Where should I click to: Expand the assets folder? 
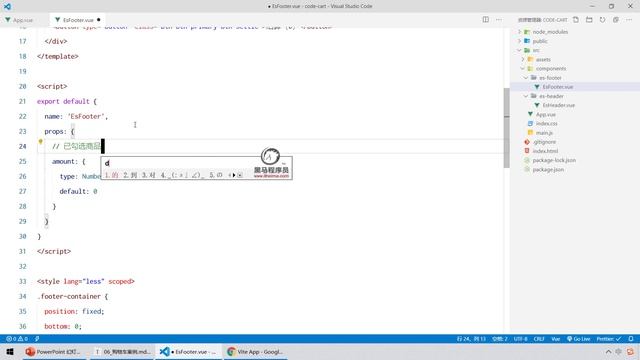(523, 60)
